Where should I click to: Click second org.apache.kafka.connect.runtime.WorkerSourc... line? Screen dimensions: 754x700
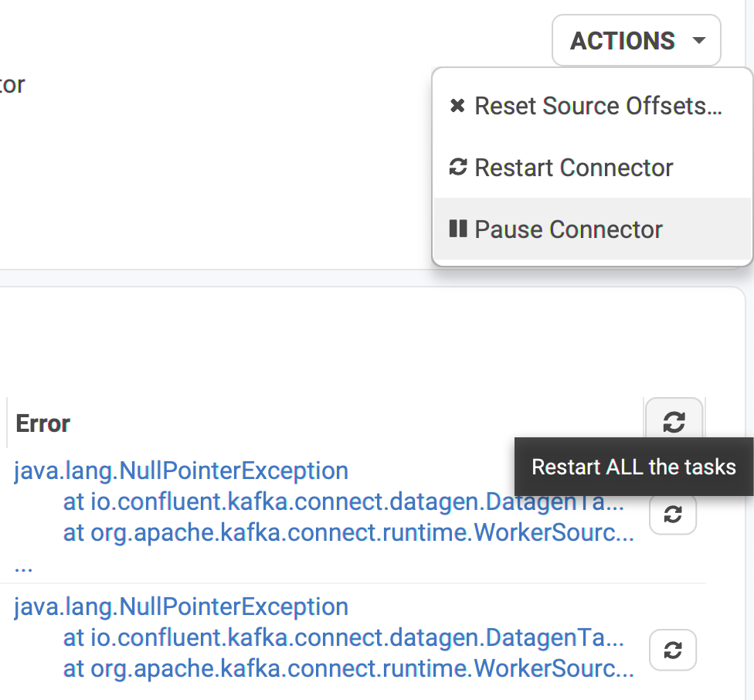[348, 669]
